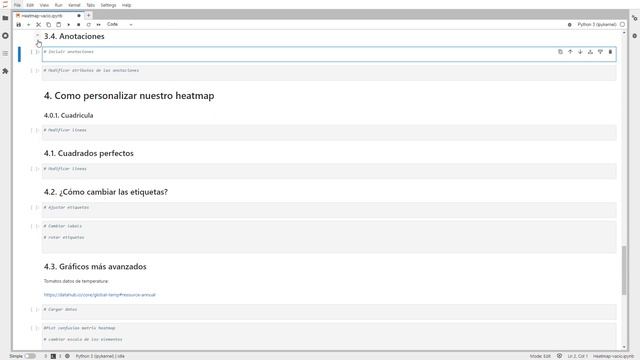Interrupt the kernel with the stop icon
Screen dimensions: 640x360
click(78, 24)
